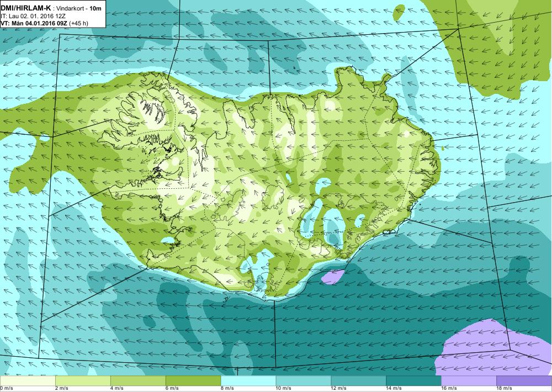This screenshot has height=392, width=552.
Task: Click the "14 m/s" legend label
Action: click(x=394, y=389)
